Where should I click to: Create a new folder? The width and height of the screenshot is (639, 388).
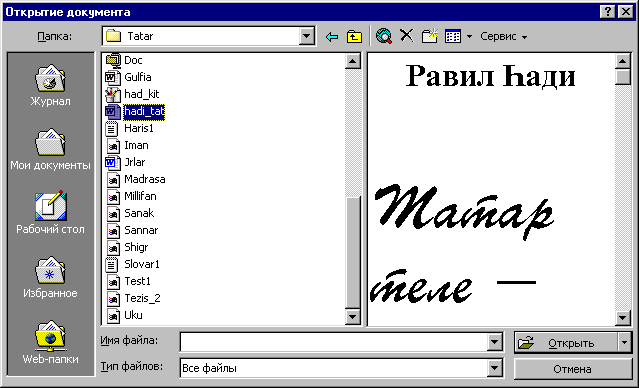pos(430,36)
